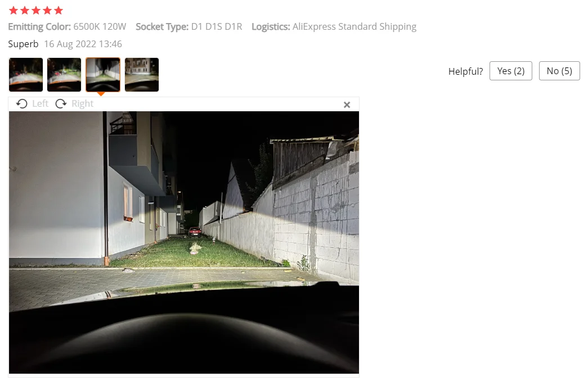Close the enlarged review photo viewer

click(x=347, y=105)
